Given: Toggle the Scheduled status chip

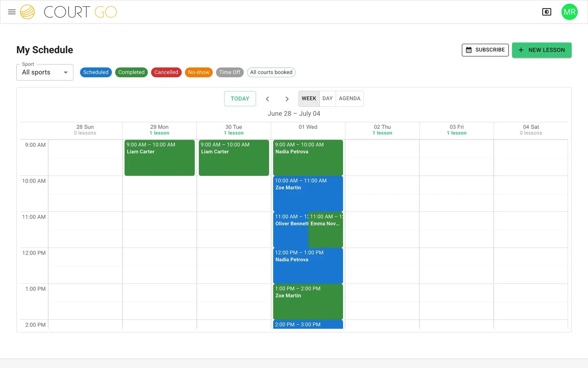Looking at the screenshot, I should tap(96, 72).
